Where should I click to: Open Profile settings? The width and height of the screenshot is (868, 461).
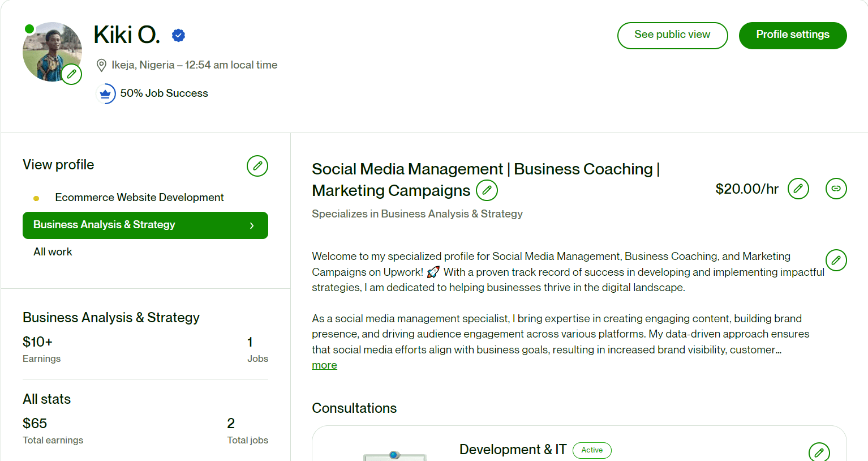792,35
